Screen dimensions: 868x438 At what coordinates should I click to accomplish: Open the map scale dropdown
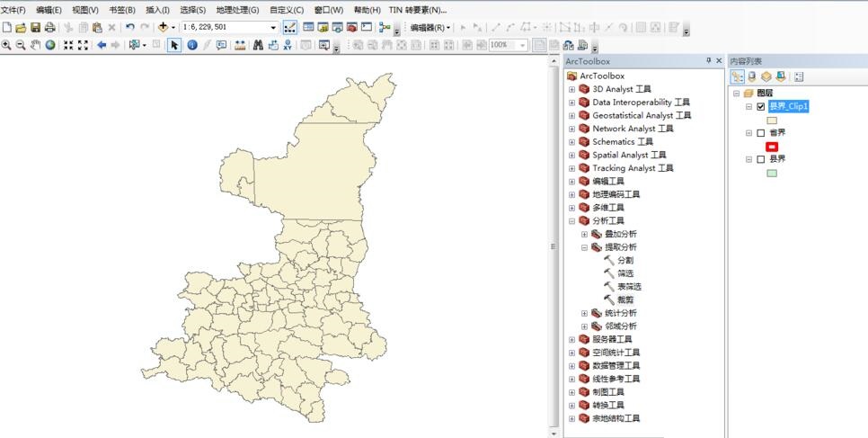273,28
